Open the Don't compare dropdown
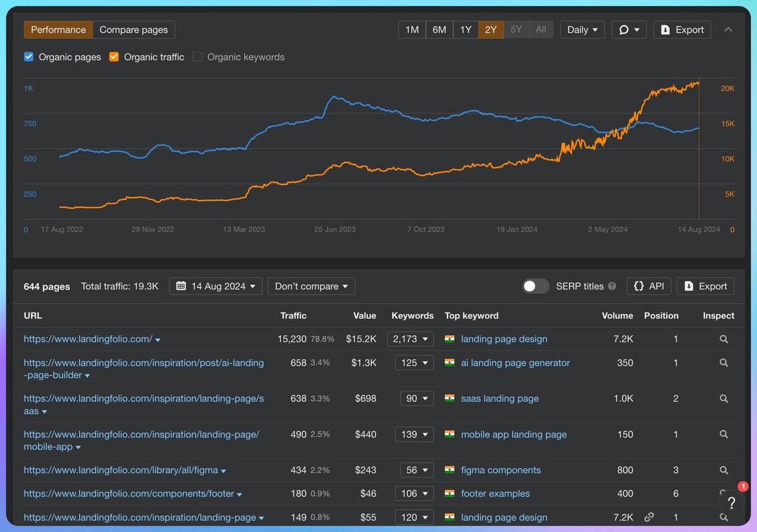This screenshot has width=757, height=532. [x=311, y=286]
